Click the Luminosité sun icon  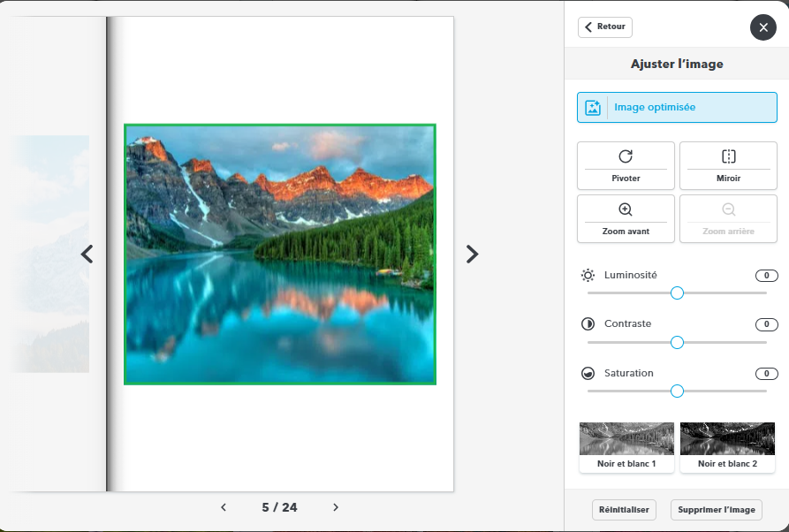click(588, 276)
